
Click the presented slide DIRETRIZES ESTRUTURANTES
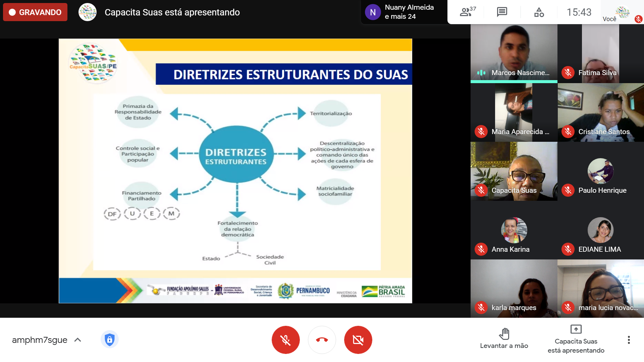235,171
